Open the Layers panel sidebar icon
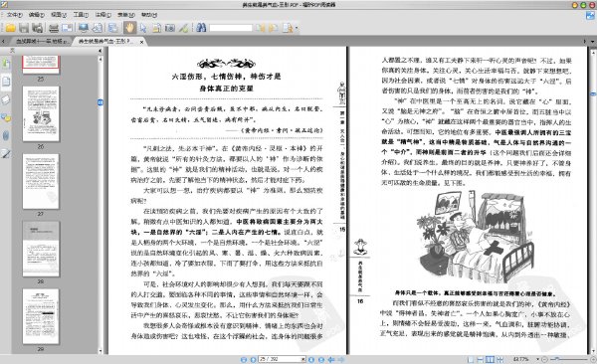 pos(6,99)
